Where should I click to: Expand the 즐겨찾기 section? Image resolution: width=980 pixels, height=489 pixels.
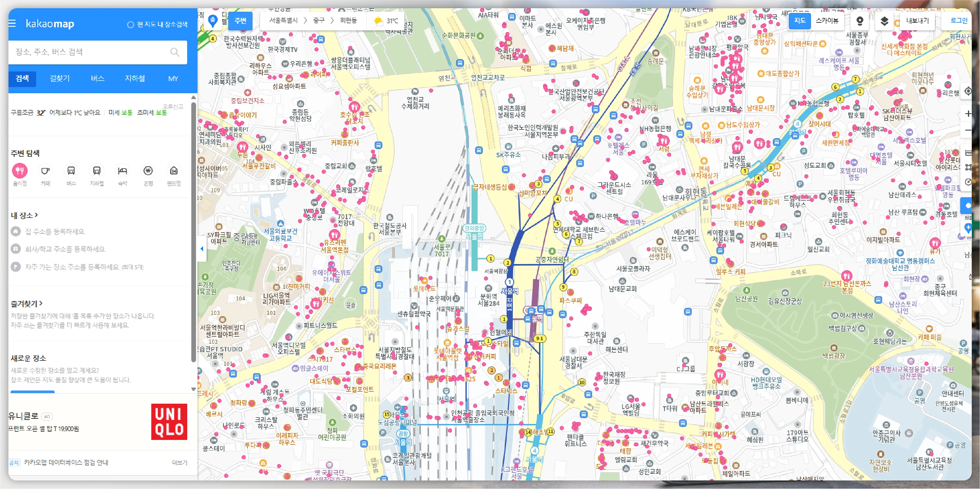coord(27,304)
